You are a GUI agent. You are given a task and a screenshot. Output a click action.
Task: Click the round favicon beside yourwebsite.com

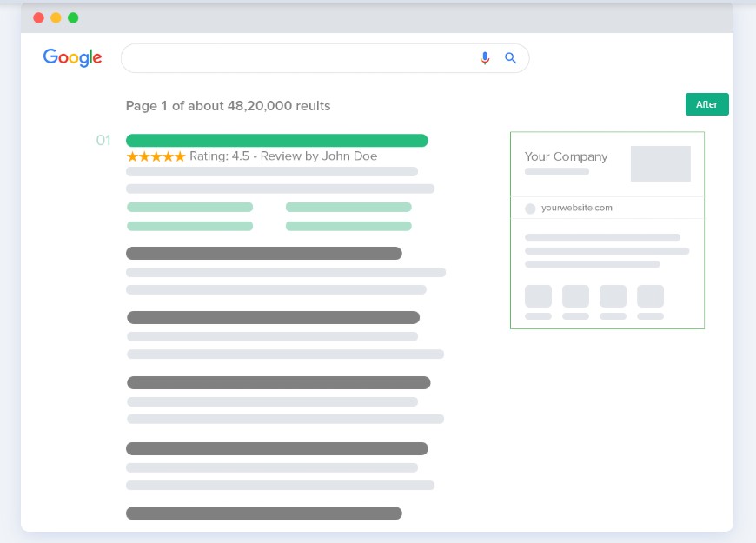click(530, 209)
